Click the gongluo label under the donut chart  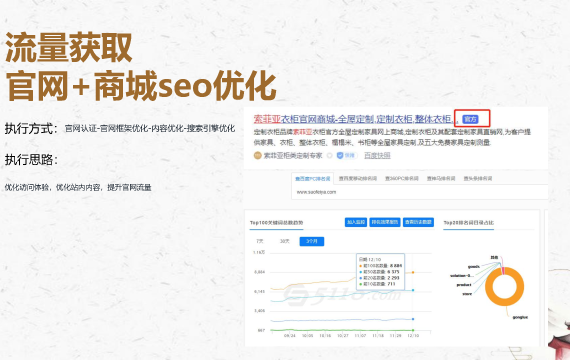[520, 317]
